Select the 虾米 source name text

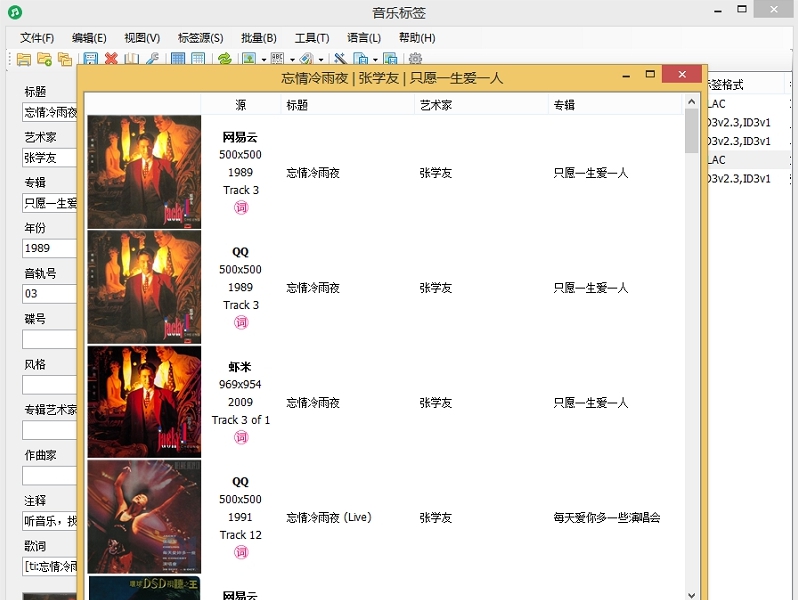[x=240, y=367]
